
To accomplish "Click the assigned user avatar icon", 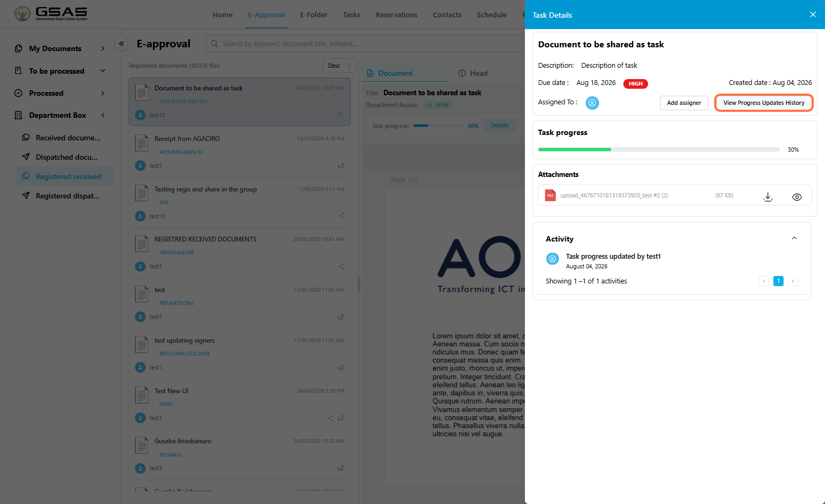I will [x=592, y=103].
